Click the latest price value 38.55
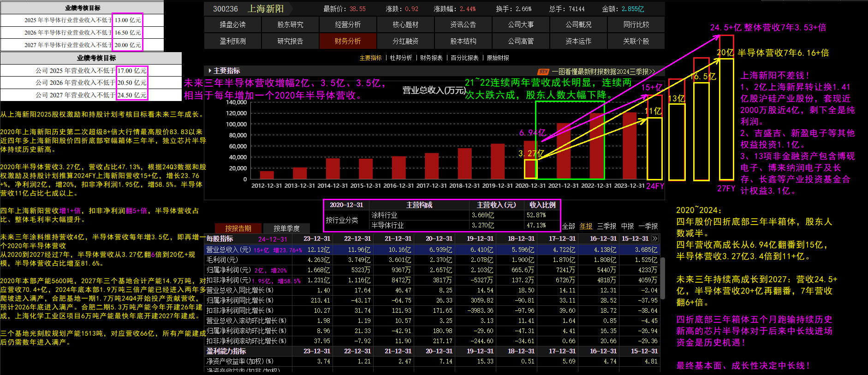868x375 pixels. pyautogui.click(x=357, y=9)
